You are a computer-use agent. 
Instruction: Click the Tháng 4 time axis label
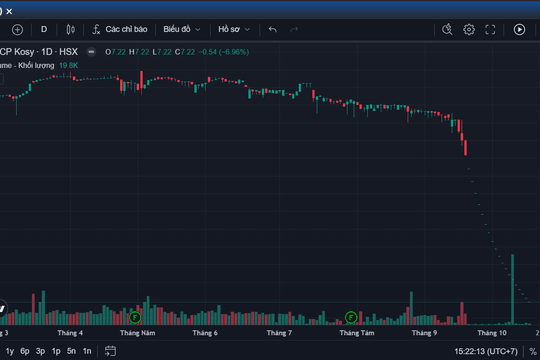(70, 333)
